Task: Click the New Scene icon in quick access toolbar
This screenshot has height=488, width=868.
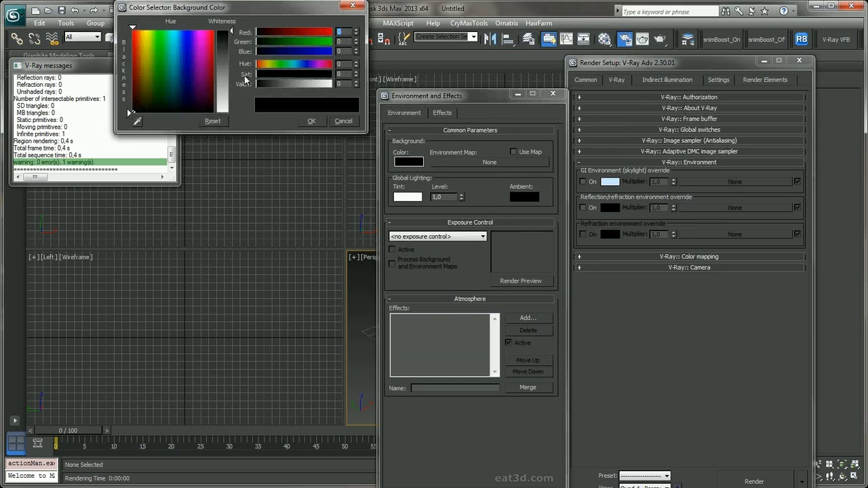Action: (35, 10)
